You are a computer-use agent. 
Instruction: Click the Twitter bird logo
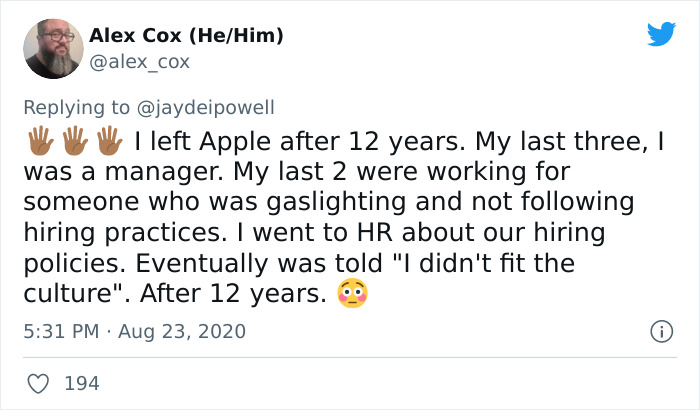[661, 34]
